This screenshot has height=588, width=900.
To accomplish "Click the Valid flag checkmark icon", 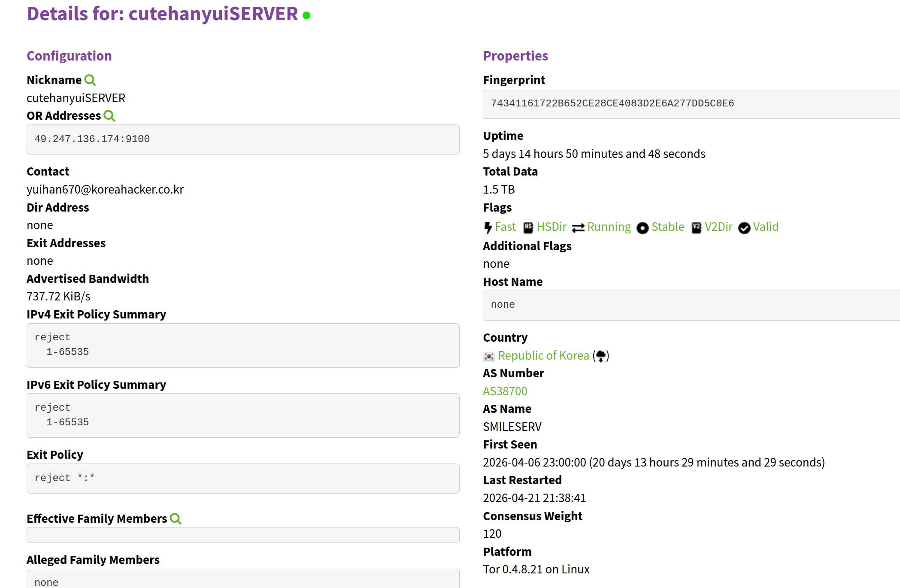I will (x=744, y=228).
